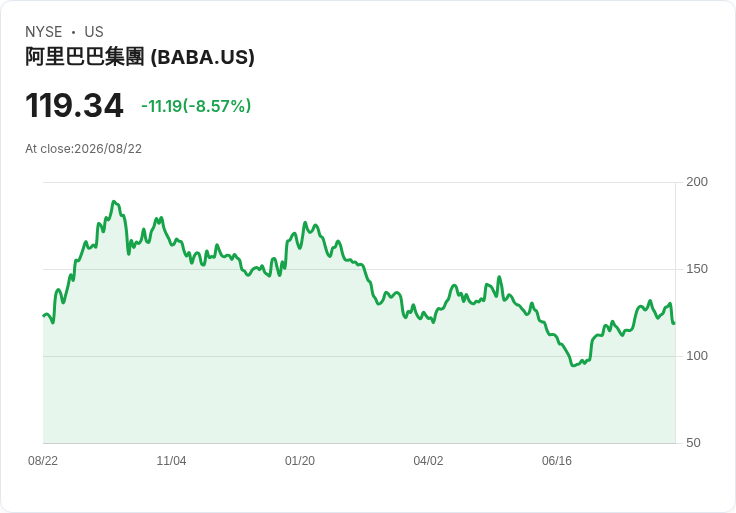Click the 04/02 date label on x-axis
This screenshot has width=736, height=513.
click(428, 461)
